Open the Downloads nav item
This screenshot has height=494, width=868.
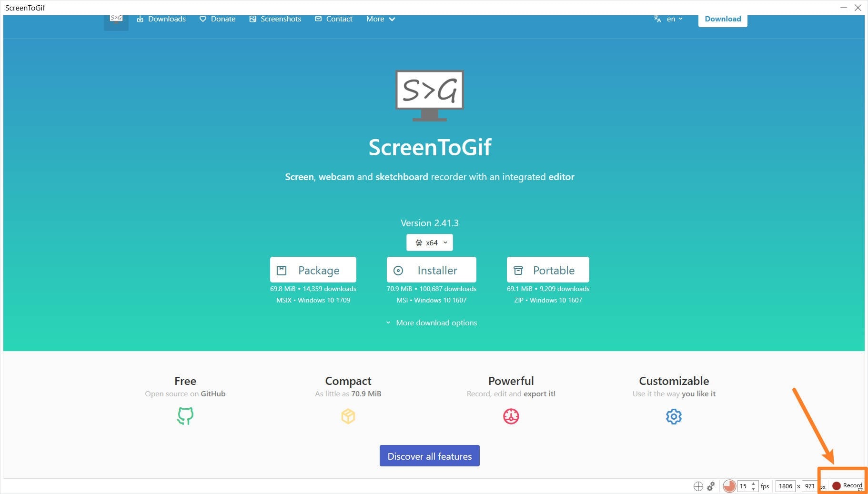161,19
